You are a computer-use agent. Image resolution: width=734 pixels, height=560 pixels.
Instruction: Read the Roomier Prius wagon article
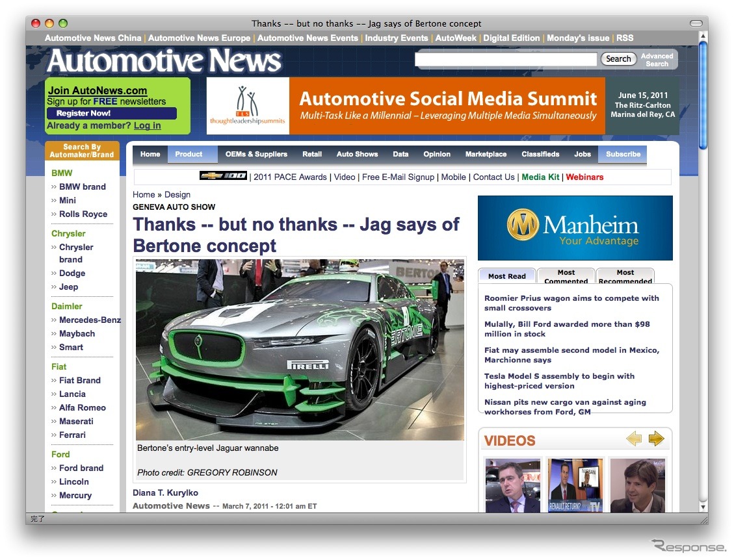(571, 303)
